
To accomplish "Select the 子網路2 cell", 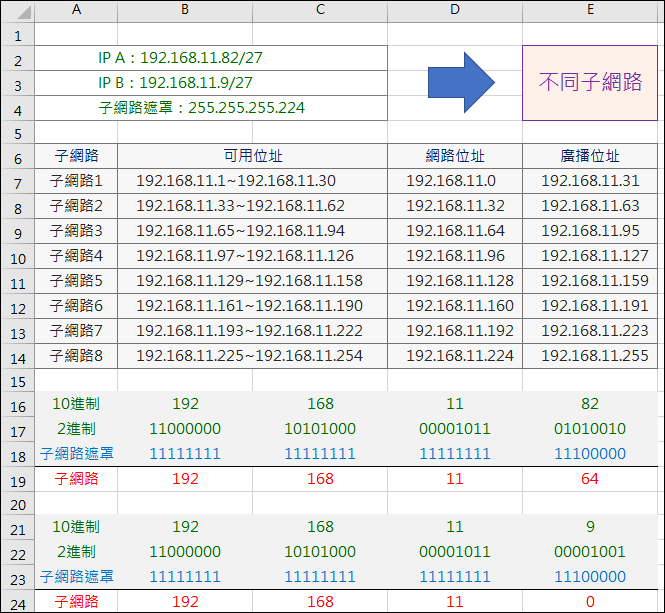I will point(76,206).
